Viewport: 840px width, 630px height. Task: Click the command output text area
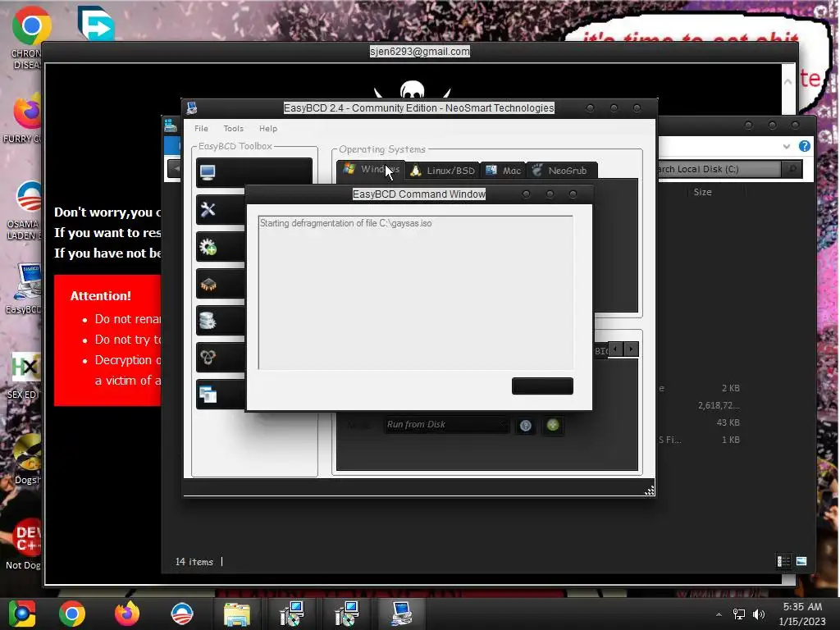pyautogui.click(x=416, y=293)
